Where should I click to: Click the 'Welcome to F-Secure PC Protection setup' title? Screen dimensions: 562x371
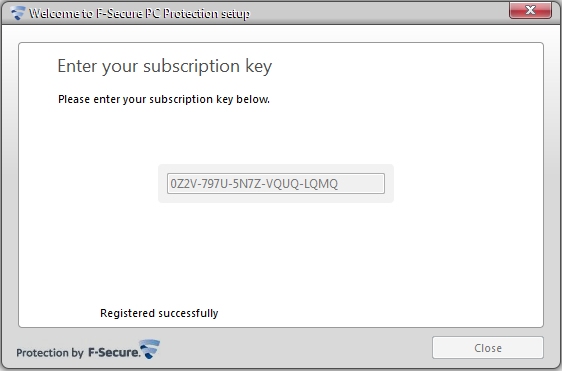pos(139,14)
